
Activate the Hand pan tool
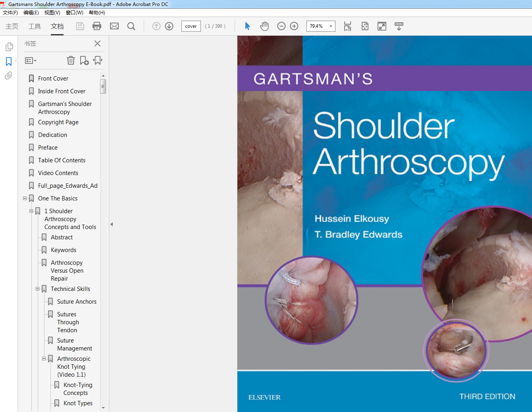tap(264, 26)
